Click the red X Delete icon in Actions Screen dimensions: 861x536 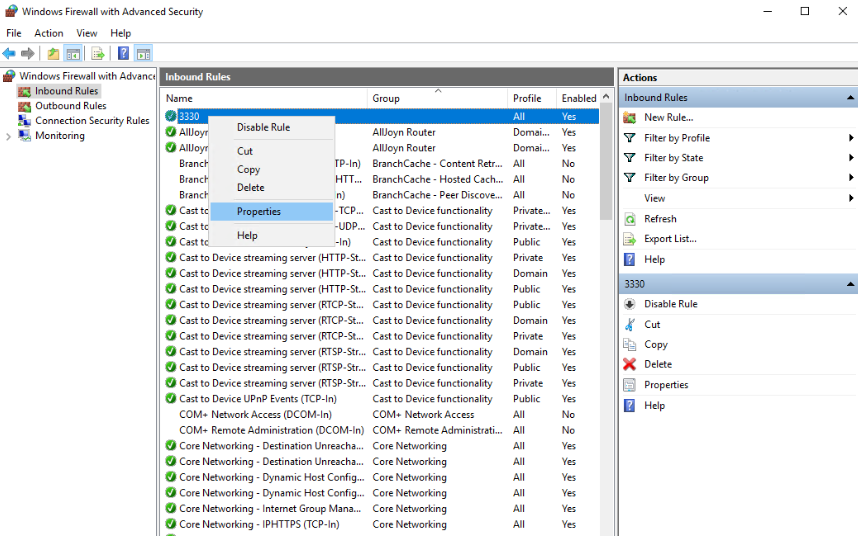[630, 365]
